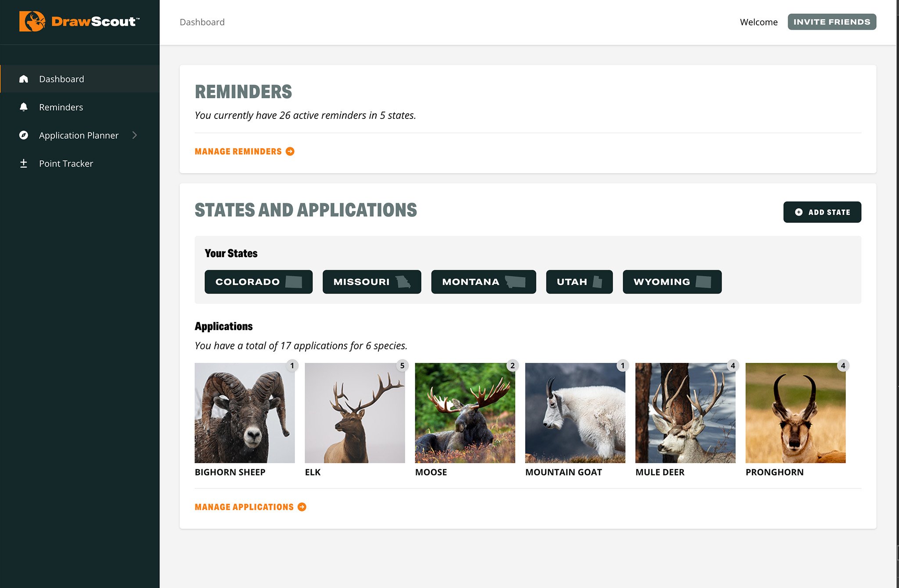Choose the Wyoming state button
The image size is (899, 588).
[672, 282]
